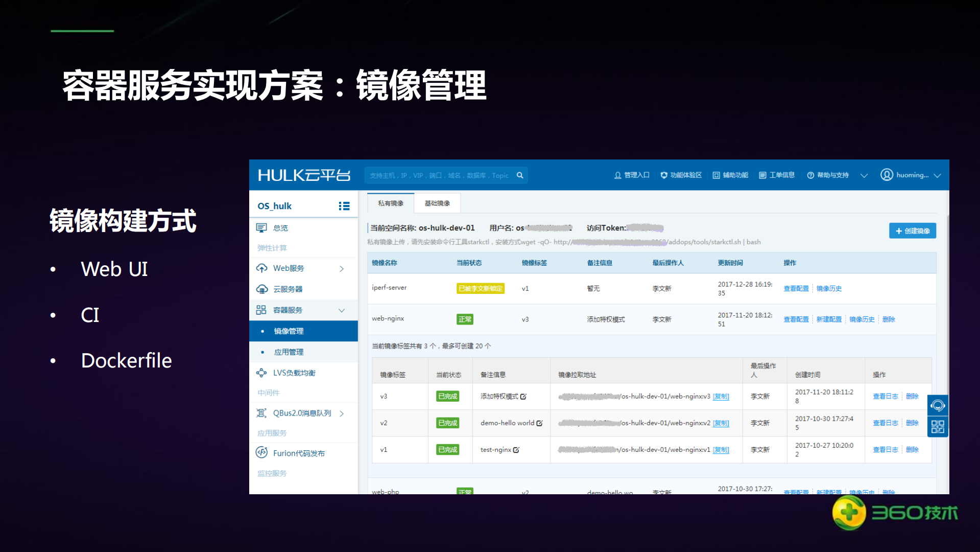Screen dimensions: 980x552
Task: Click the customer service headset icon
Action: pos(938,405)
